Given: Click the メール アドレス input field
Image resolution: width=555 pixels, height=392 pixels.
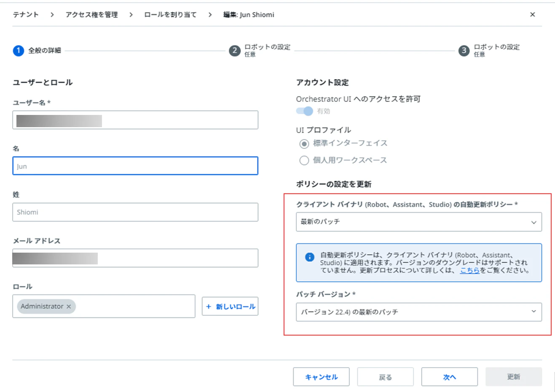Looking at the screenshot, I should (x=135, y=258).
